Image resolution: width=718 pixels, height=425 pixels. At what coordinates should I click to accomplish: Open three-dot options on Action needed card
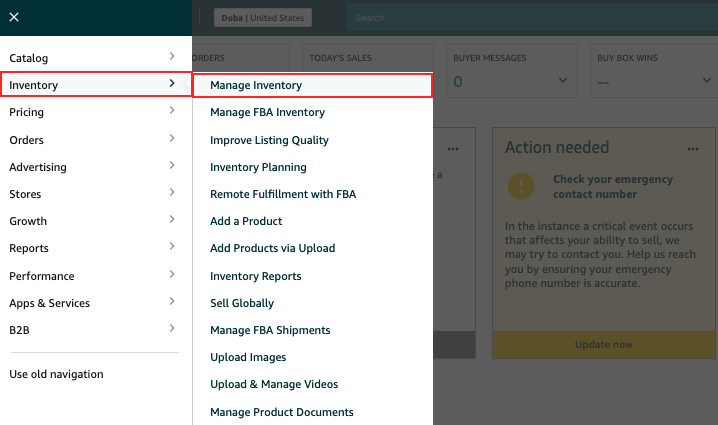point(693,148)
